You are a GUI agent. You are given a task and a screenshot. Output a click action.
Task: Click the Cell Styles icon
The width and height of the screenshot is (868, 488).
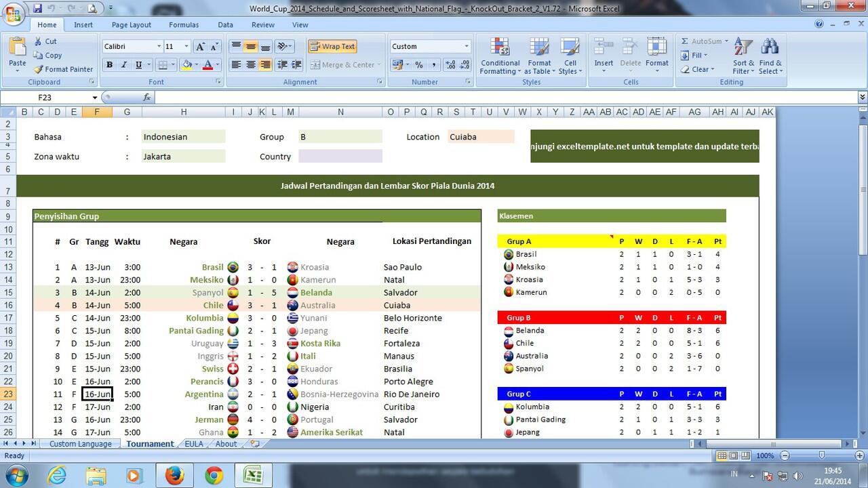(570, 47)
